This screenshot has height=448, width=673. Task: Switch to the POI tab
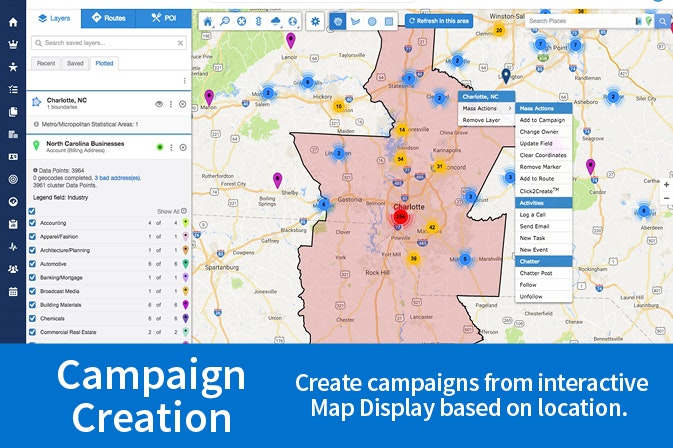pyautogui.click(x=164, y=18)
